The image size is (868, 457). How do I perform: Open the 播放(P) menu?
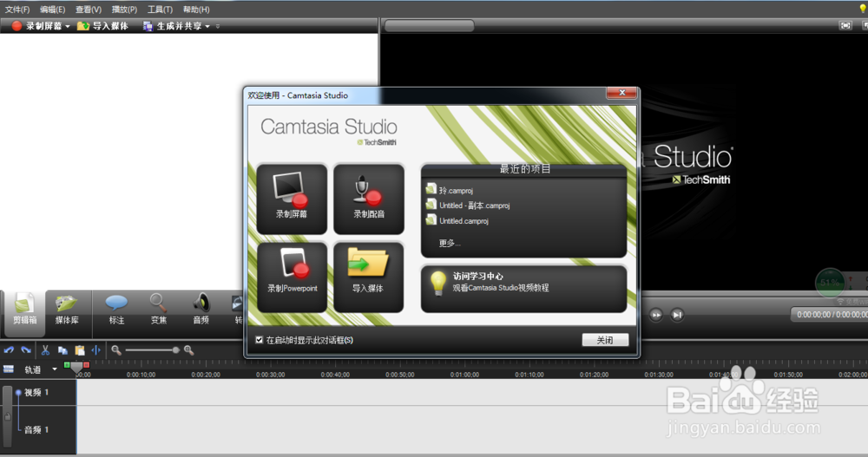tap(124, 10)
